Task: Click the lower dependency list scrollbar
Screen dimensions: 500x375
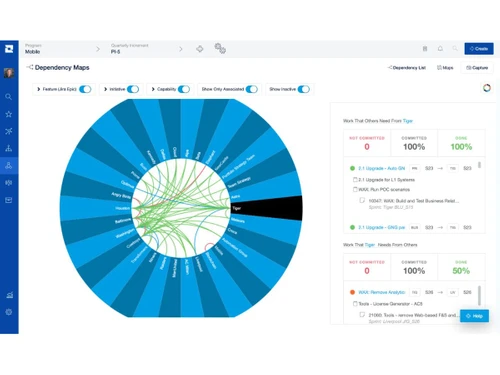Action: (x=479, y=295)
